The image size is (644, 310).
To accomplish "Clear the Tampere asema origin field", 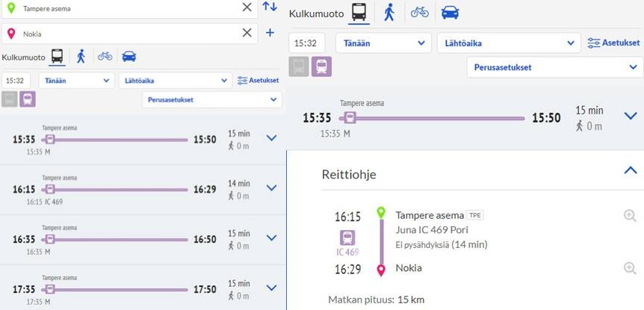I will pyautogui.click(x=247, y=7).
